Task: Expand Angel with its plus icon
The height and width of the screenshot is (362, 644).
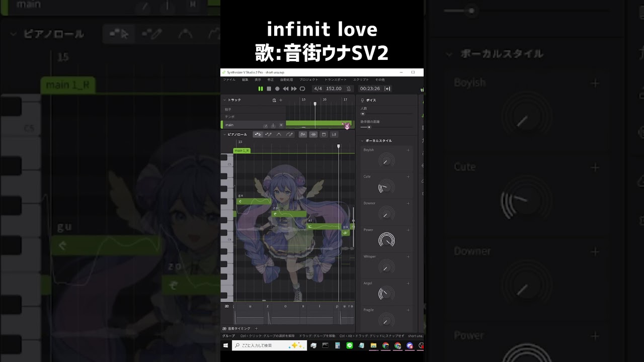Action: pyautogui.click(x=408, y=283)
